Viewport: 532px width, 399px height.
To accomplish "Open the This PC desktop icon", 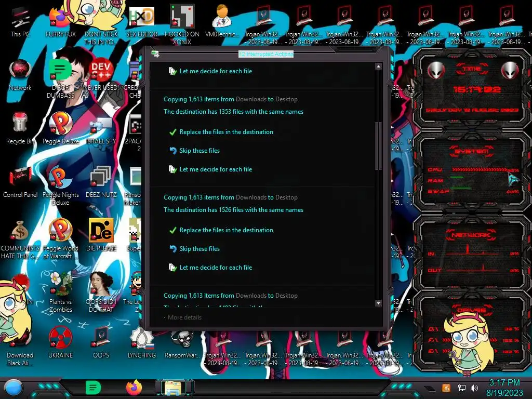I will click(x=20, y=22).
